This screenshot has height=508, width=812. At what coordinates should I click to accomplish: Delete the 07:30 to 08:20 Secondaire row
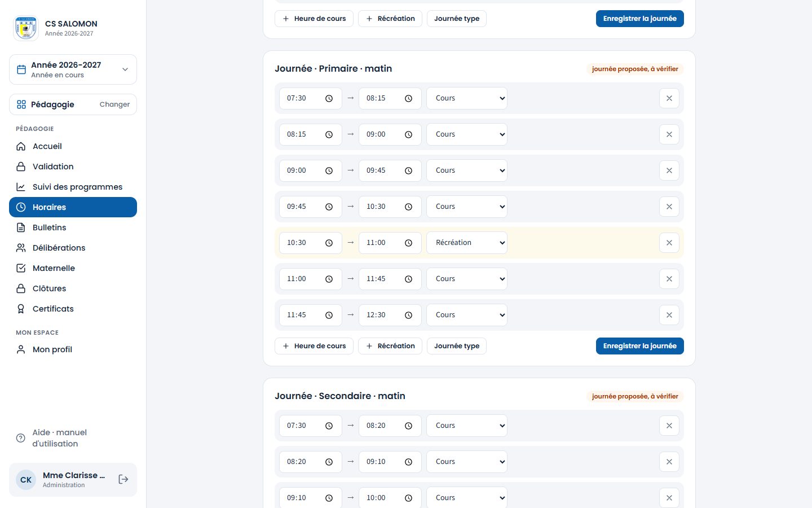(x=669, y=426)
